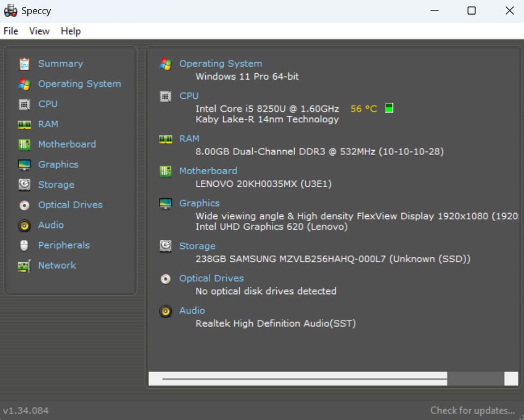Maximize the Speccy window
Image resolution: width=524 pixels, height=420 pixels.
tap(472, 11)
